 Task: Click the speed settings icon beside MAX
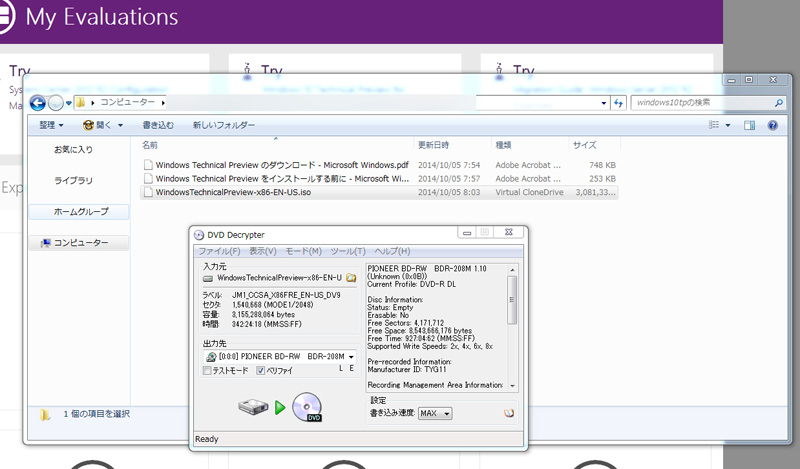click(x=509, y=413)
